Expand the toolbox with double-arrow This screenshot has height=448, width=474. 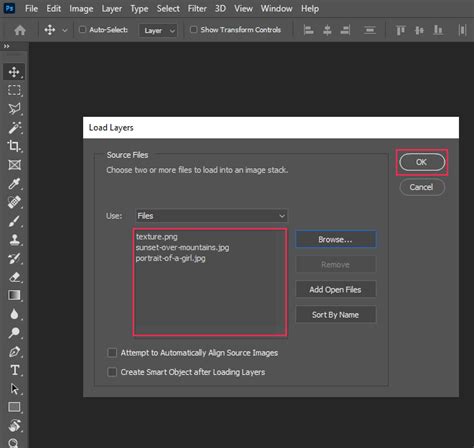[x=7, y=46]
